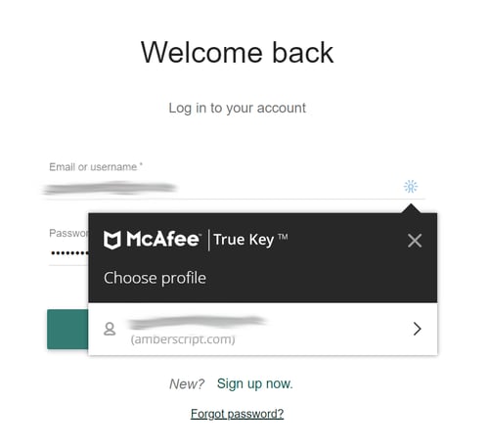Close the McAfee True Key popup
The height and width of the screenshot is (448, 489).
coord(415,241)
